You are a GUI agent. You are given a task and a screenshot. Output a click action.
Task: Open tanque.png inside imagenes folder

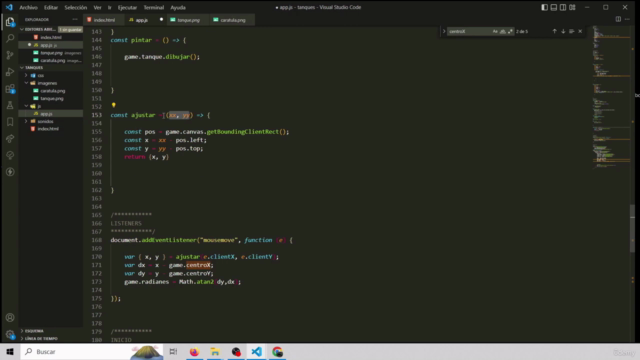(51, 98)
